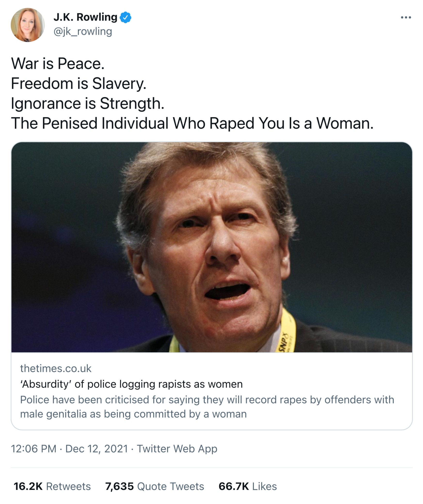Open the tweet's more options menu

point(406,17)
